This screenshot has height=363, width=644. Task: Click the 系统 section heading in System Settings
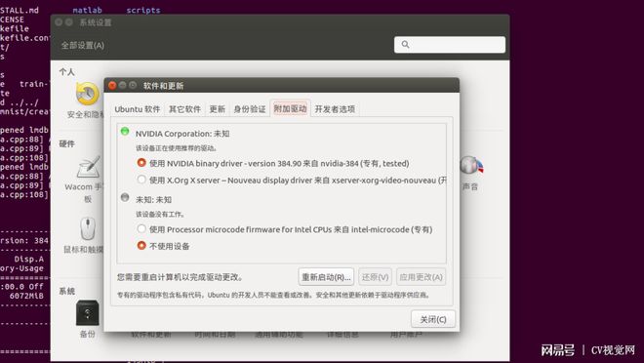(x=67, y=291)
